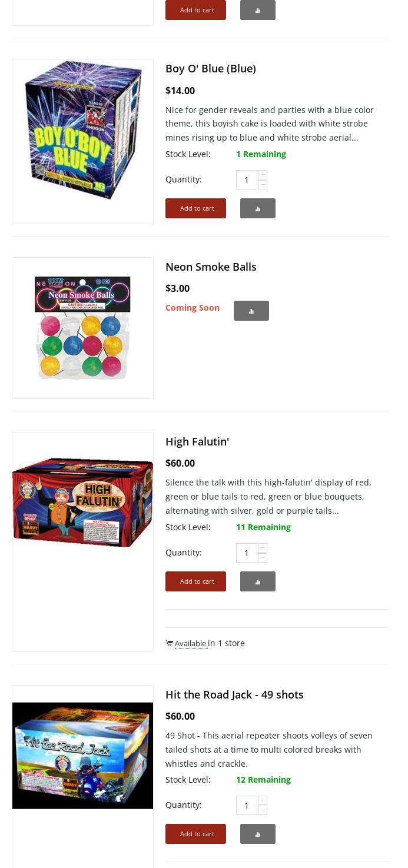Click compare chart icon for Neon Smoke Balls
Viewport: 408px width, 868px height.
tap(251, 311)
